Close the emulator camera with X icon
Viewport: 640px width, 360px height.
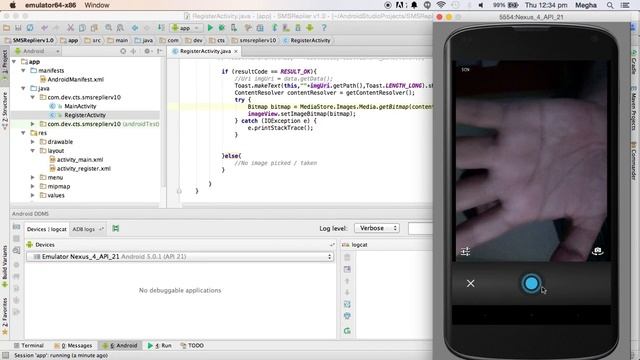pyautogui.click(x=471, y=283)
